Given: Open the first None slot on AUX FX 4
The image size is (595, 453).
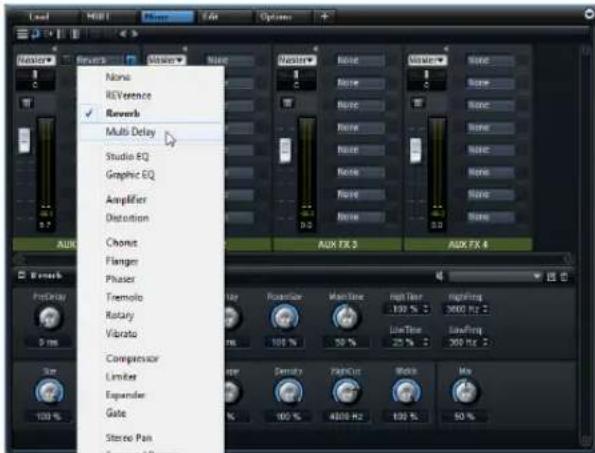Looking at the screenshot, I should [490, 60].
